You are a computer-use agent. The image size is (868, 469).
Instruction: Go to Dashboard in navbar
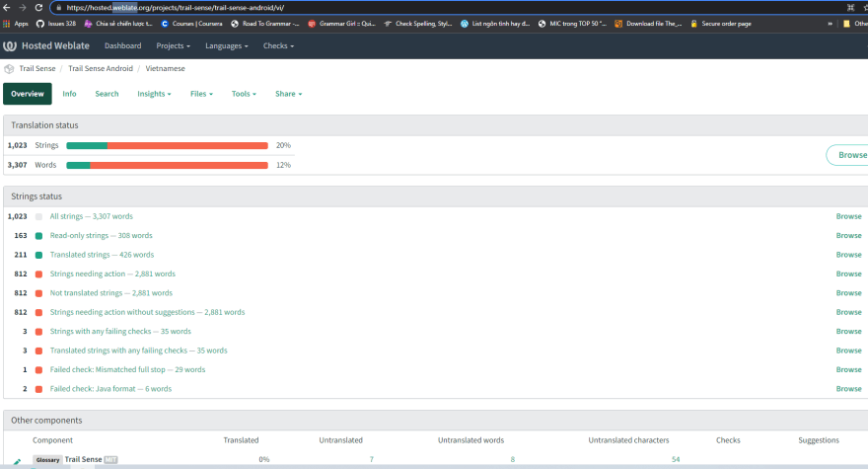(x=123, y=46)
